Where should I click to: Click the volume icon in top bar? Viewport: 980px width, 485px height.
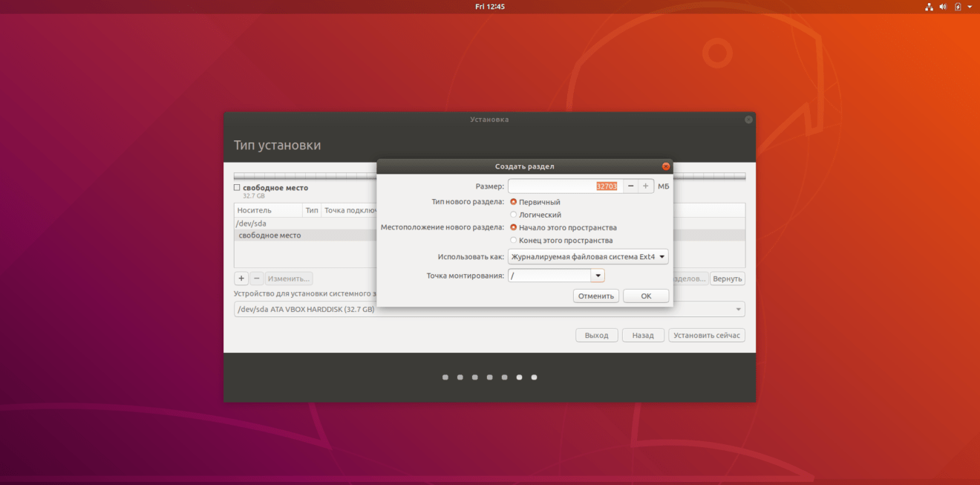pyautogui.click(x=943, y=6)
